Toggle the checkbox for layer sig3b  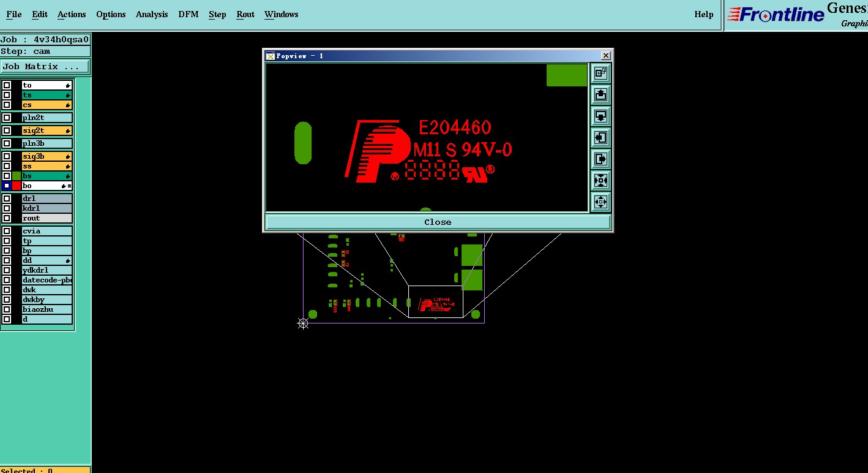(7, 156)
